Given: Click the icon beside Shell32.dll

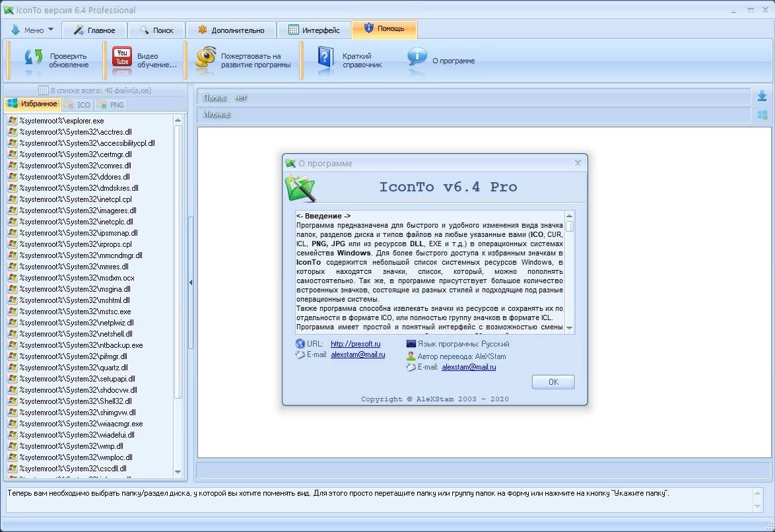Looking at the screenshot, I should click(13, 401).
